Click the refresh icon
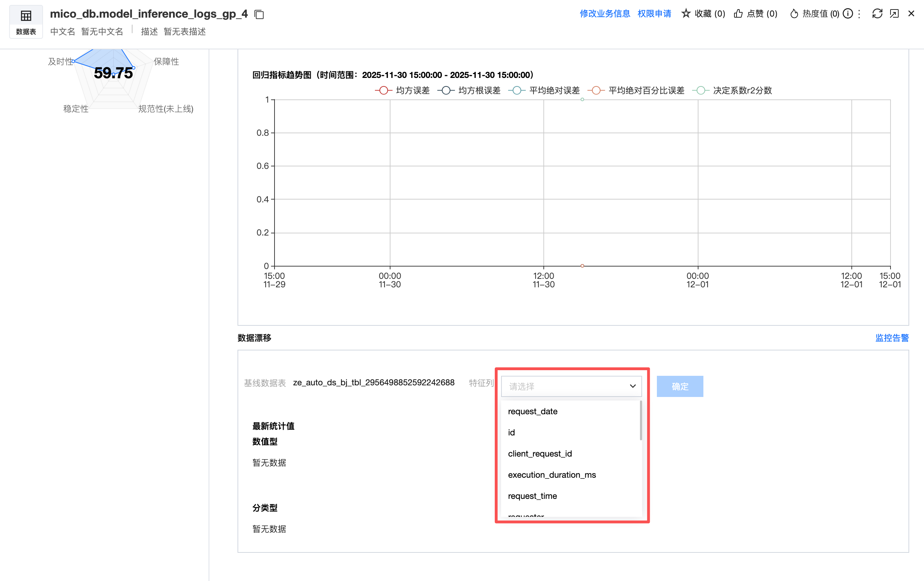 [877, 14]
